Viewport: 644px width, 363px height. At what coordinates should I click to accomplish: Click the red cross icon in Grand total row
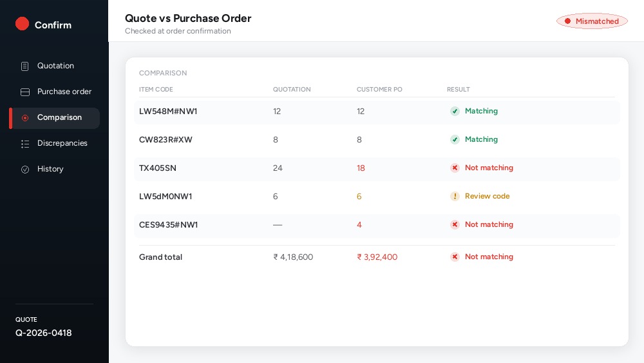pos(455,257)
